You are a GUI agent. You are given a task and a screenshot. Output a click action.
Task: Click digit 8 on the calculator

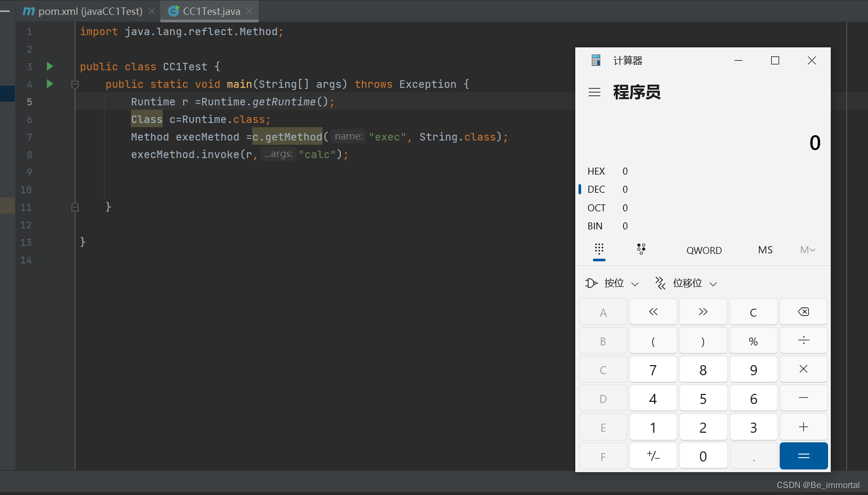pyautogui.click(x=703, y=369)
